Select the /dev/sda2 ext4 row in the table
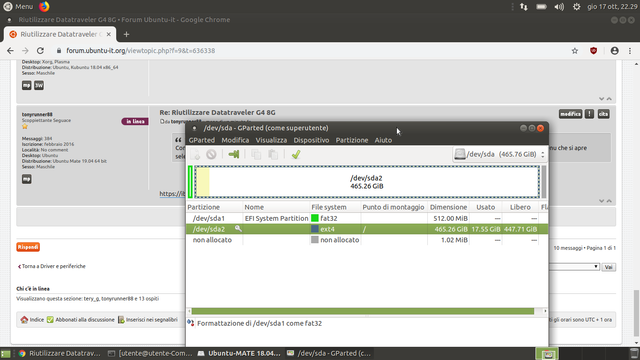This screenshot has height=360, width=640. pyautogui.click(x=367, y=229)
